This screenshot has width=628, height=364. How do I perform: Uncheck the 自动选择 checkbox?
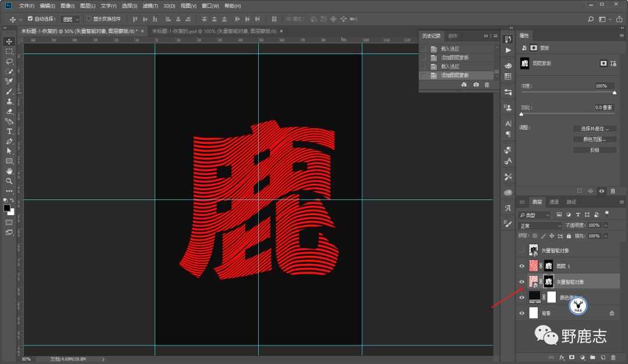click(30, 19)
